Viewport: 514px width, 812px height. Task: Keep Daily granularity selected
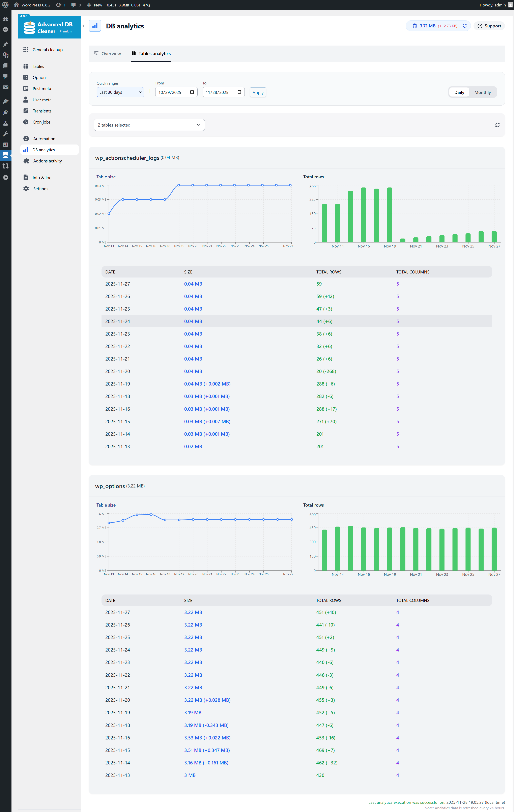pyautogui.click(x=459, y=92)
